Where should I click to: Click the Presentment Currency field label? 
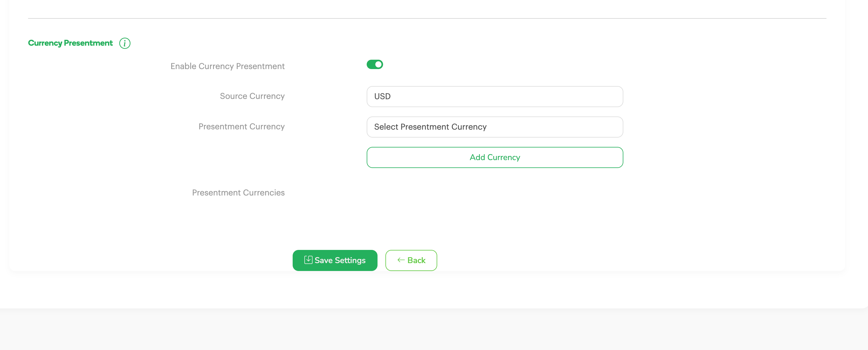(x=241, y=127)
